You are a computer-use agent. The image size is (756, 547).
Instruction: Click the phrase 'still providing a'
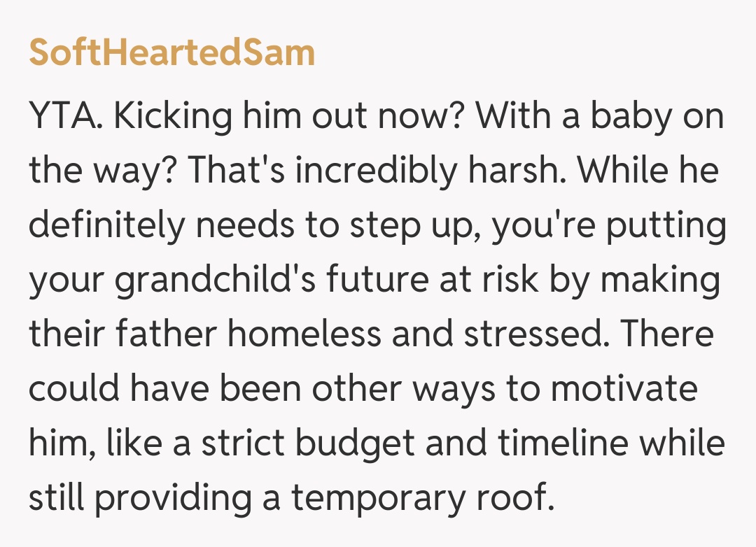pos(153,498)
